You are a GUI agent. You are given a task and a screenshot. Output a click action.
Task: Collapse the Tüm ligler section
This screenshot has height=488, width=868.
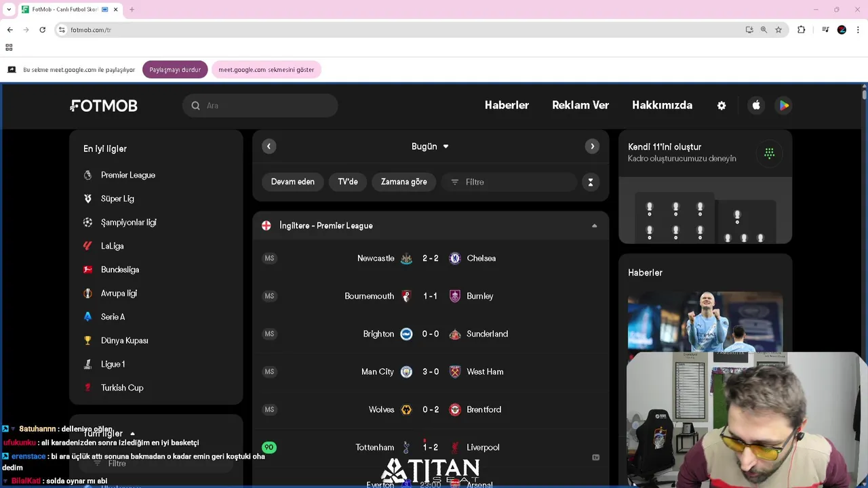click(132, 434)
